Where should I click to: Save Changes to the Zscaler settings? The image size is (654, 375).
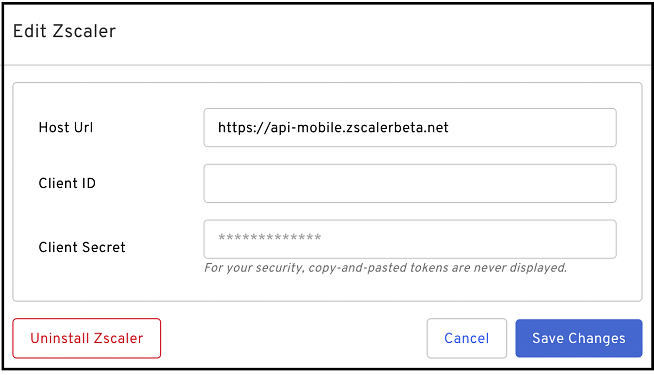pyautogui.click(x=579, y=338)
